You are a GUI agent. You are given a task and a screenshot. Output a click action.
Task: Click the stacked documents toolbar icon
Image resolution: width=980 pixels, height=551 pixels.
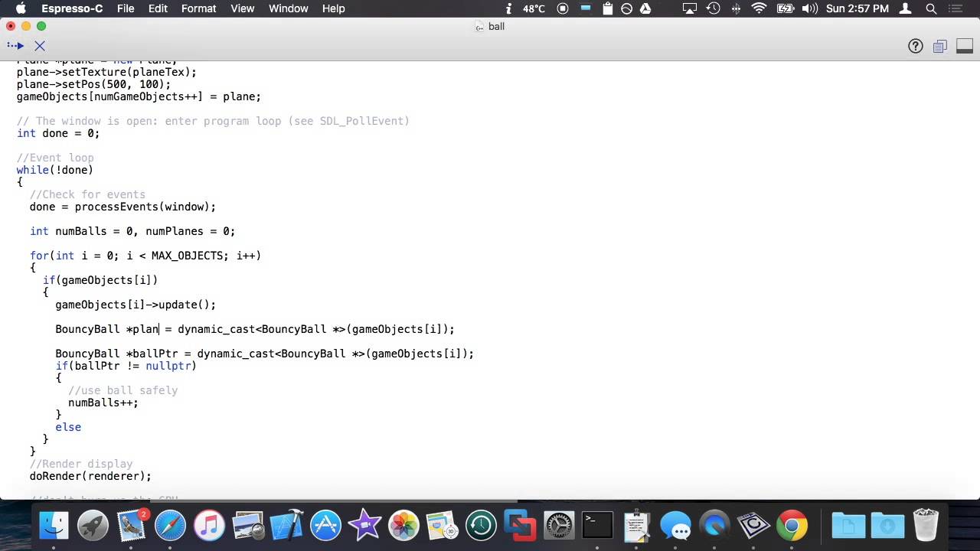[x=940, y=46]
